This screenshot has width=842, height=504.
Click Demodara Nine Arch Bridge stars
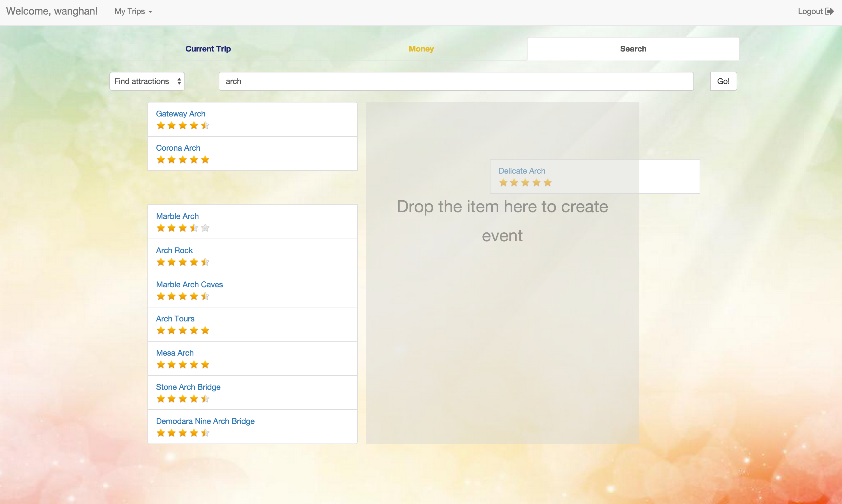(x=182, y=433)
